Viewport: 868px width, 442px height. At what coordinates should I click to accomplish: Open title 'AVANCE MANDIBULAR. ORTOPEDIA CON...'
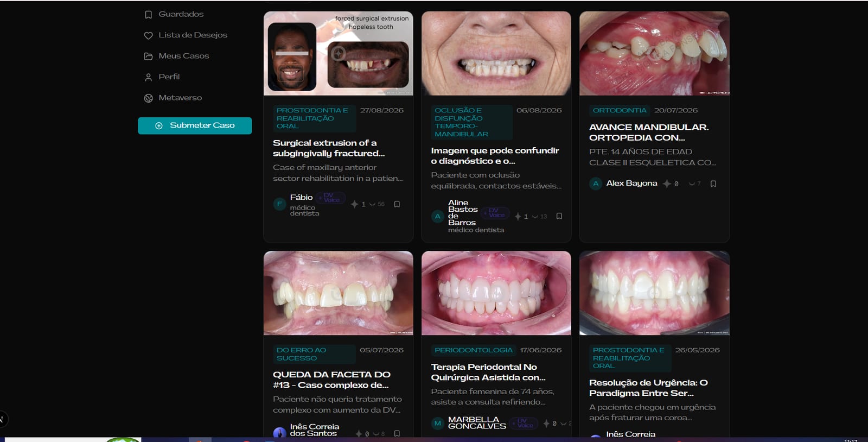pos(649,132)
